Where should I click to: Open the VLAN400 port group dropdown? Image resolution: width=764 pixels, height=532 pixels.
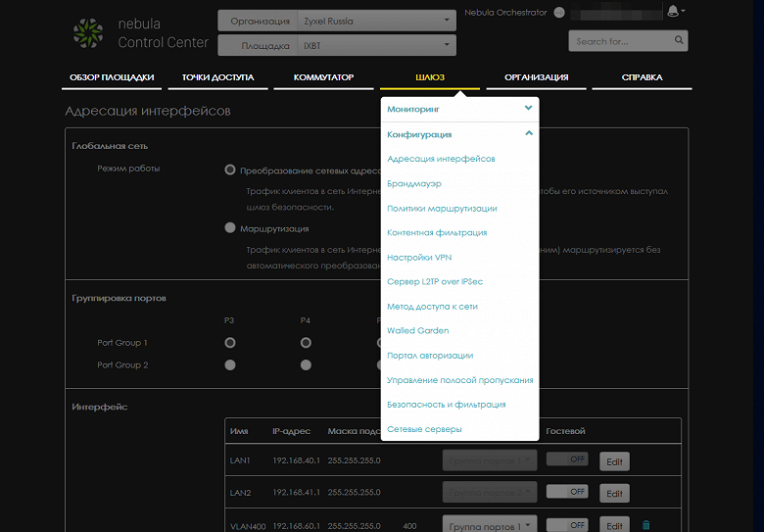pos(490,525)
